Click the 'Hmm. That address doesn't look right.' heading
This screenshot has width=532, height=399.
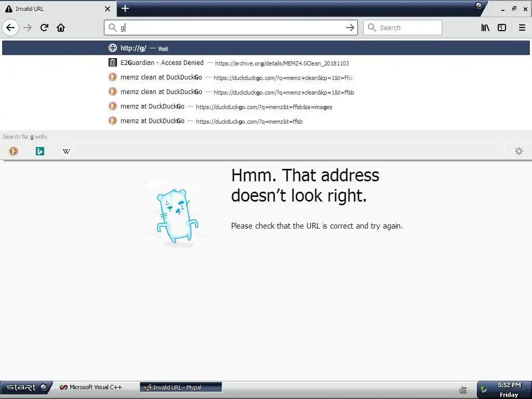click(305, 185)
